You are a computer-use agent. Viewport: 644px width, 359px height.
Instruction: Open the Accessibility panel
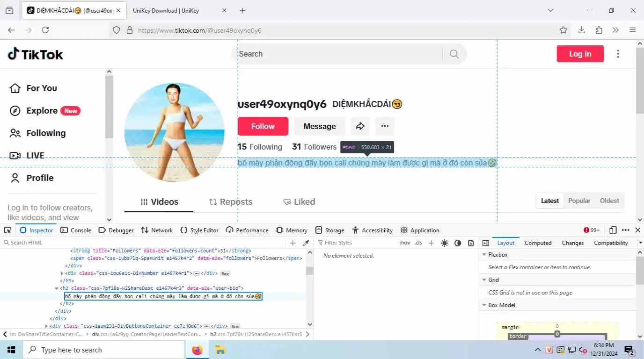tap(373, 230)
